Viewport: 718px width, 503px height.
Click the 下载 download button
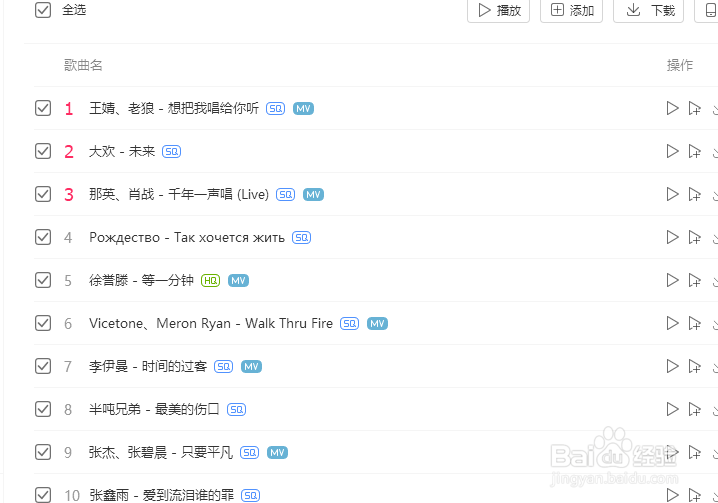click(648, 10)
